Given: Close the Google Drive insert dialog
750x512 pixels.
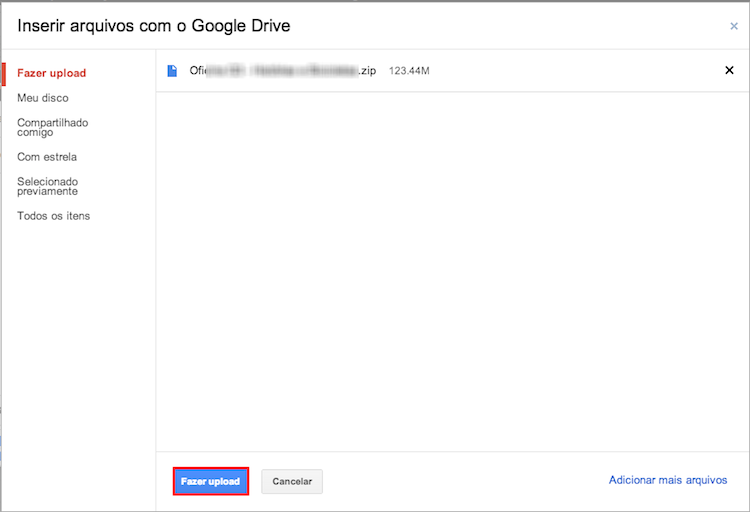Looking at the screenshot, I should point(734,26).
